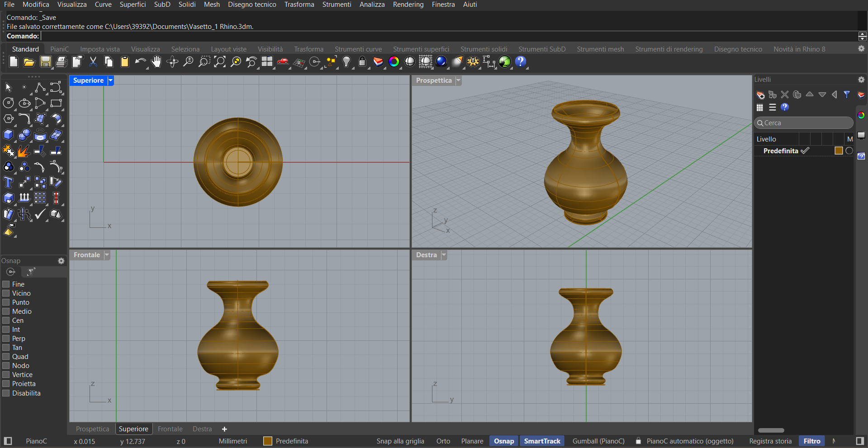Enable the Medio osnap checkbox
The height and width of the screenshot is (448, 868).
(x=6, y=311)
